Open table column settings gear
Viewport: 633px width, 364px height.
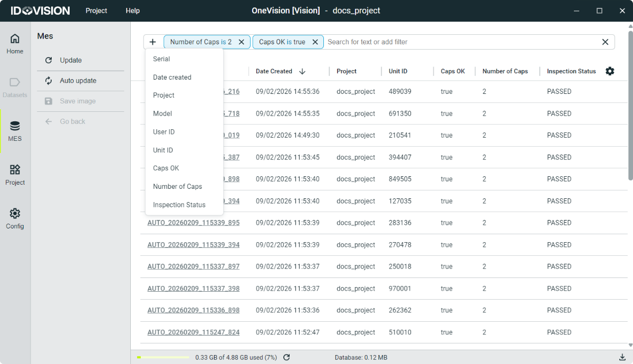tap(610, 71)
